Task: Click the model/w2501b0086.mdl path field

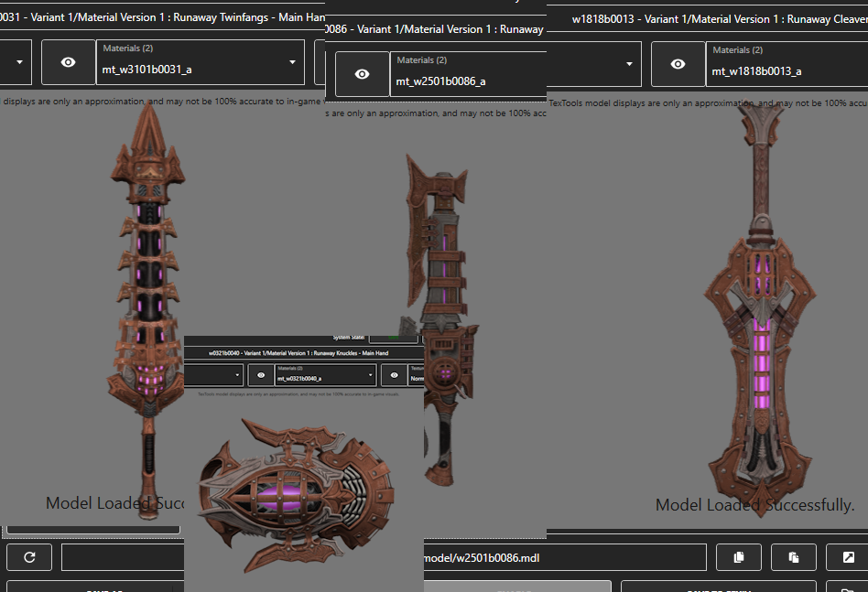Action: [x=565, y=558]
